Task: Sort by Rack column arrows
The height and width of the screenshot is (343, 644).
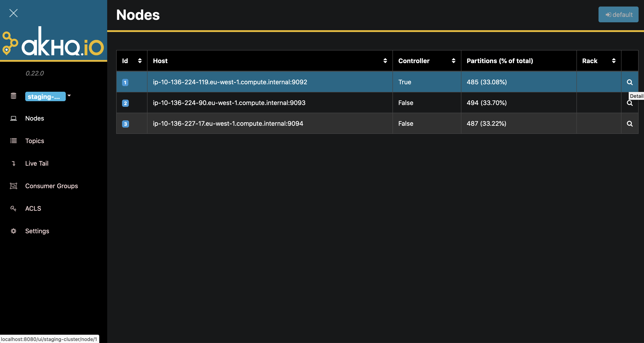Action: pyautogui.click(x=614, y=61)
